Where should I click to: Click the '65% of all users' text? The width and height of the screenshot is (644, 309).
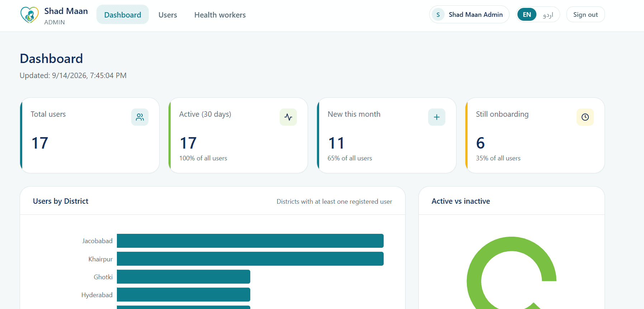click(x=350, y=158)
